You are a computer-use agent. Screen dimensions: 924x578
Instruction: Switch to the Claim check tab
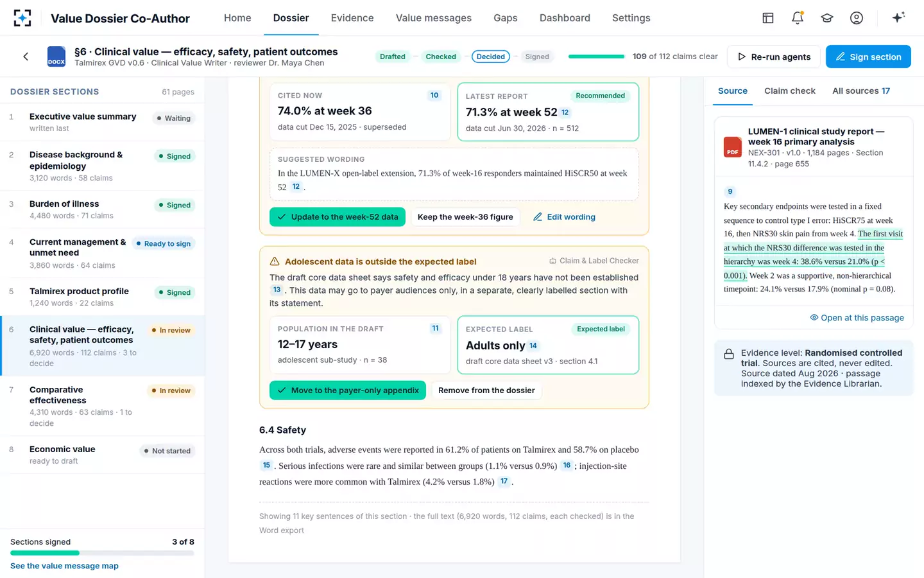tap(789, 91)
